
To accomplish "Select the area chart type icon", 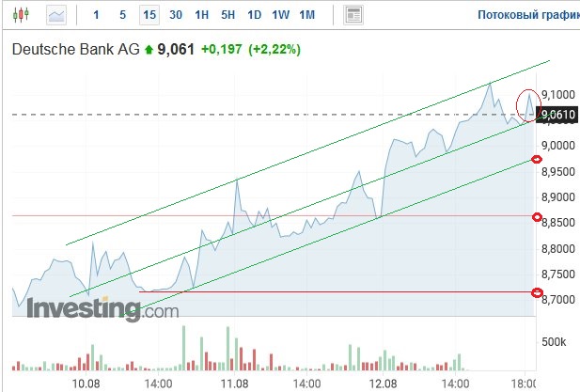I will pyautogui.click(x=56, y=15).
